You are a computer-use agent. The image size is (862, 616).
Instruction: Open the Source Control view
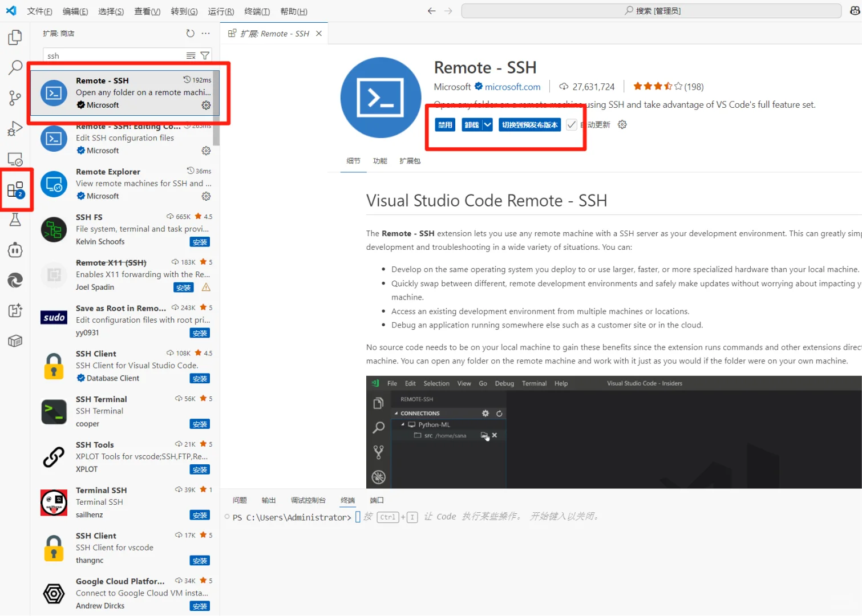click(x=15, y=98)
